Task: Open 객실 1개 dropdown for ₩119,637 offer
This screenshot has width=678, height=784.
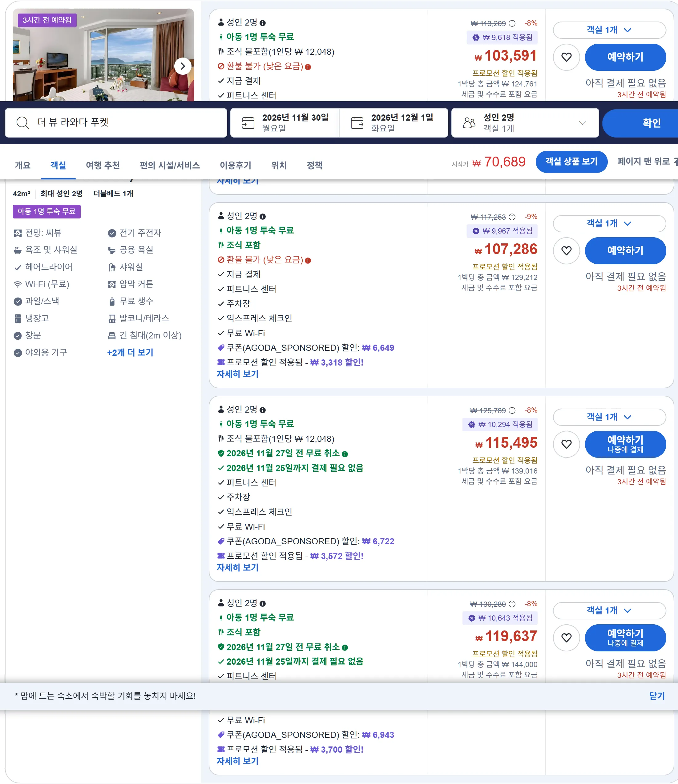Action: coord(609,610)
